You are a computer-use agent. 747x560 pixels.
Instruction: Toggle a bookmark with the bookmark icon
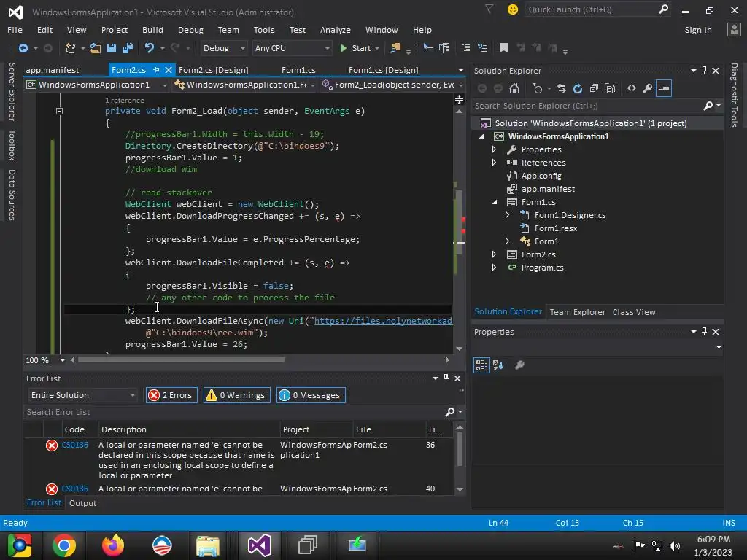point(503,48)
